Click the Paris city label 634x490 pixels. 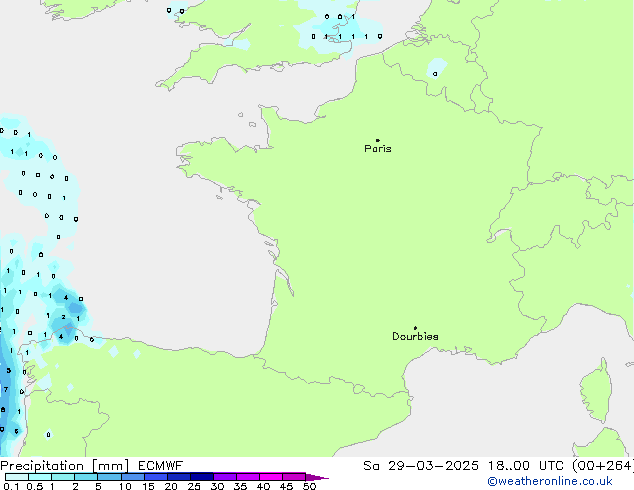378,149
